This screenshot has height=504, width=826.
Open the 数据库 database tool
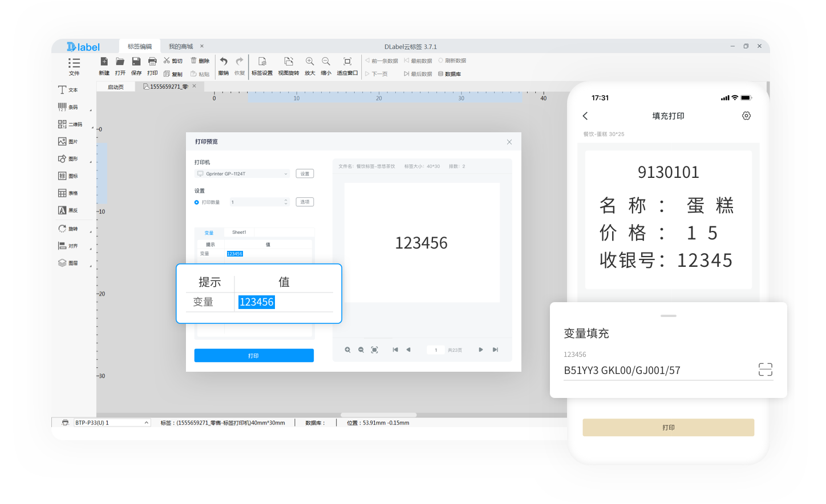pos(450,74)
